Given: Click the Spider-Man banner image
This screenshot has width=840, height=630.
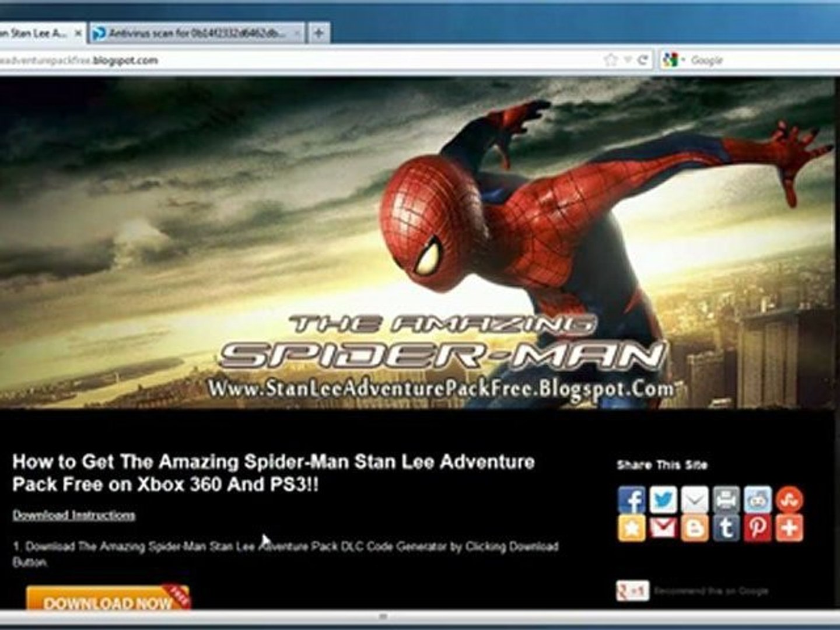Looking at the screenshot, I should tap(417, 242).
